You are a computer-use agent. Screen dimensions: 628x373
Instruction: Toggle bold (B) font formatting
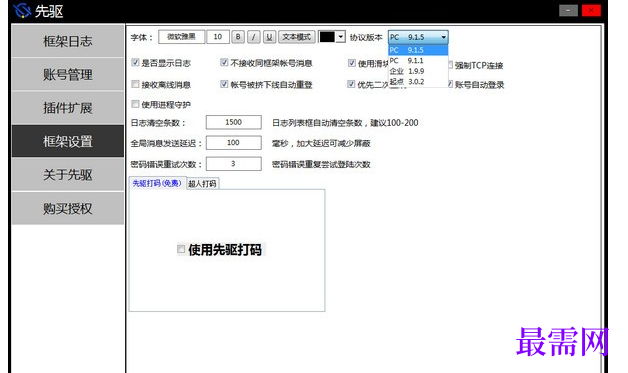click(238, 37)
